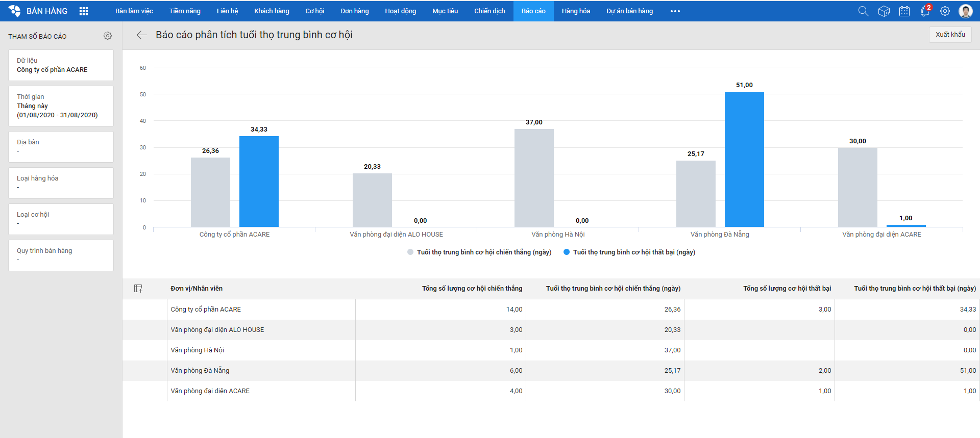Click the report title 'Báo cáo phân tích tuổi thọ'
This screenshot has width=980, height=438.
(254, 35)
